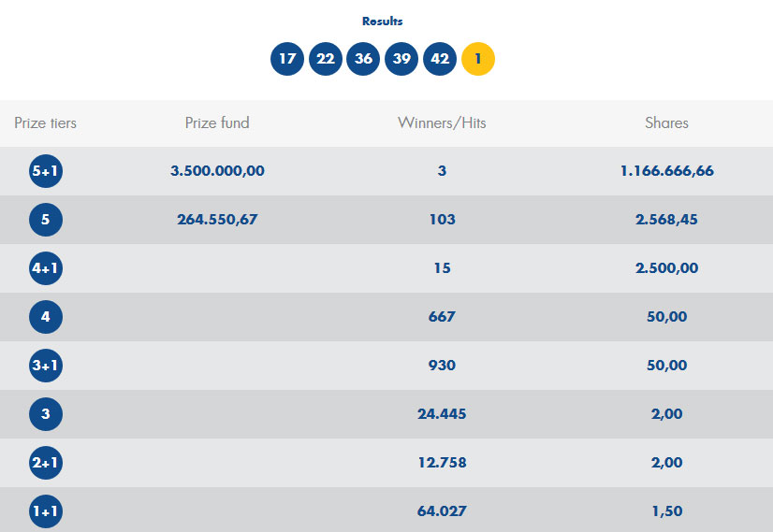Select the drawn number 42 ball
773x532 pixels.
click(x=440, y=59)
